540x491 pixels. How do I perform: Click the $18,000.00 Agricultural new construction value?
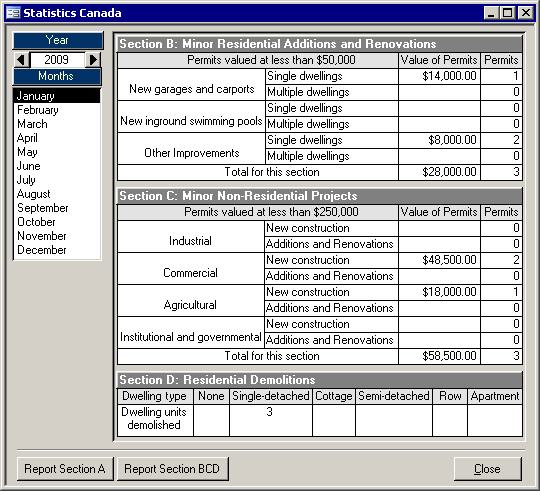pyautogui.click(x=439, y=292)
